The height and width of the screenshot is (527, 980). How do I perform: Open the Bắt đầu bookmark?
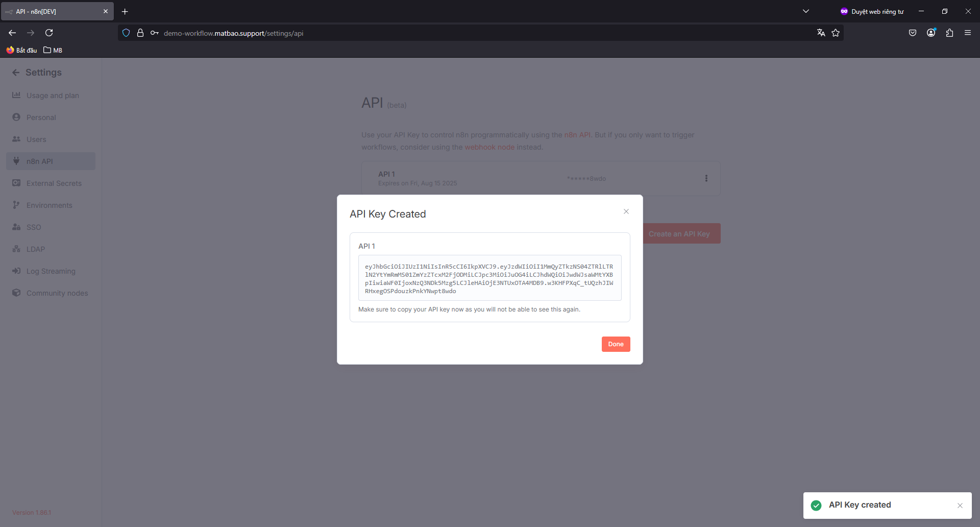point(21,50)
